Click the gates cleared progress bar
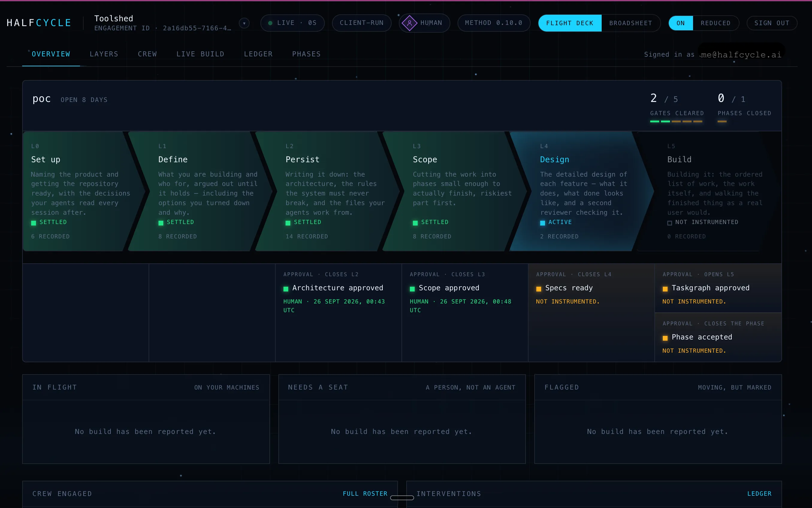This screenshot has height=508, width=812. click(x=676, y=121)
